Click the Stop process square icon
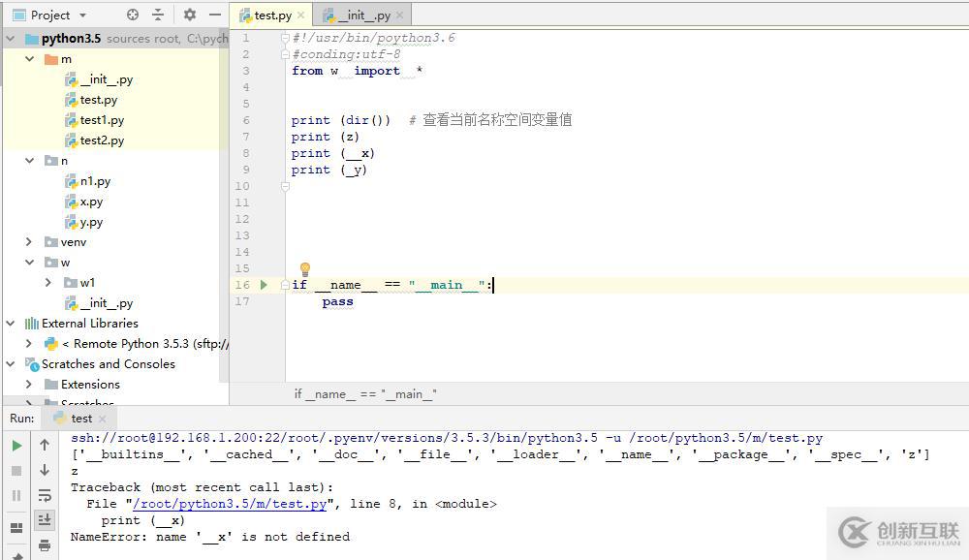Screen dimensions: 969x560 16,471
